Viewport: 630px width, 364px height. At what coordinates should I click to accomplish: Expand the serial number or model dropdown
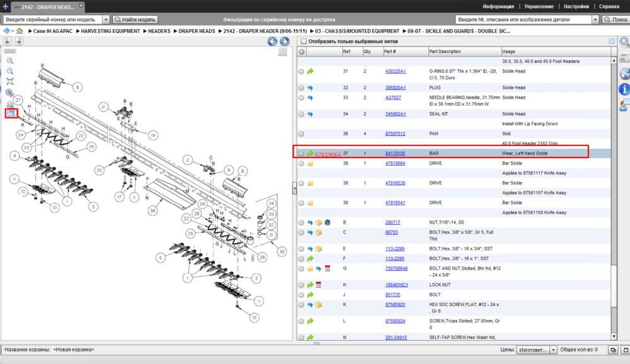pyautogui.click(x=106, y=20)
